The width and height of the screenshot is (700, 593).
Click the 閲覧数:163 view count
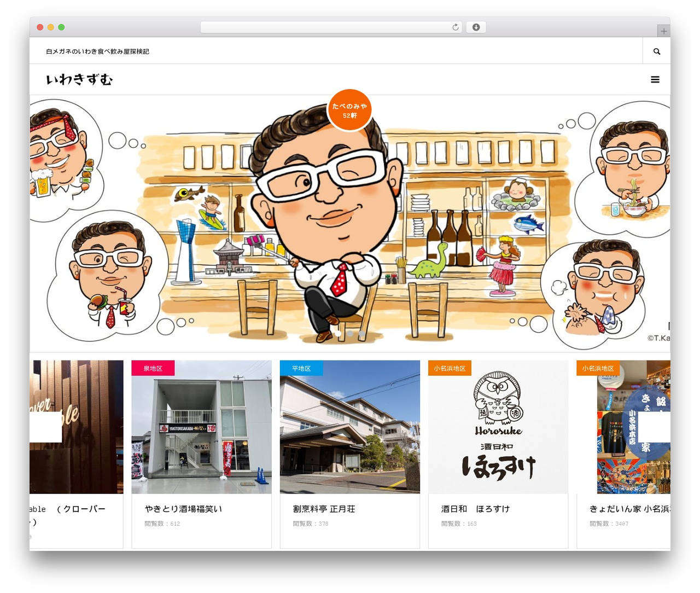click(x=459, y=524)
